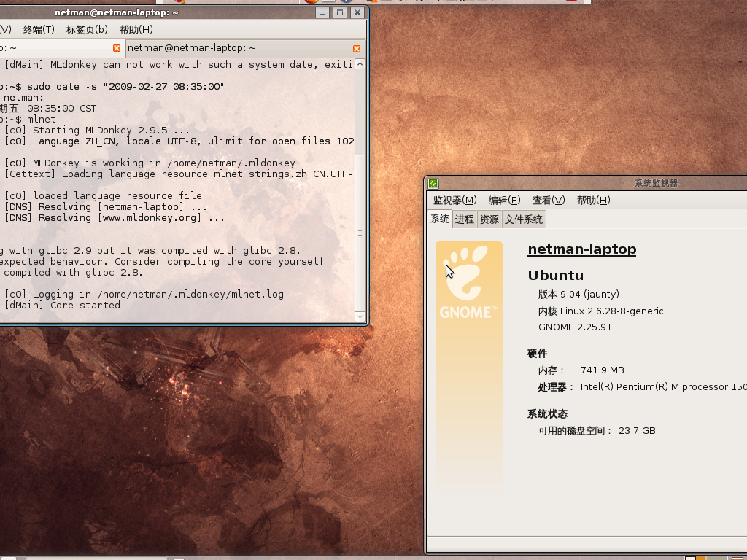
Task: Click the 'Language ZH_CN, locale UTF-8' terminal line
Action: [179, 141]
